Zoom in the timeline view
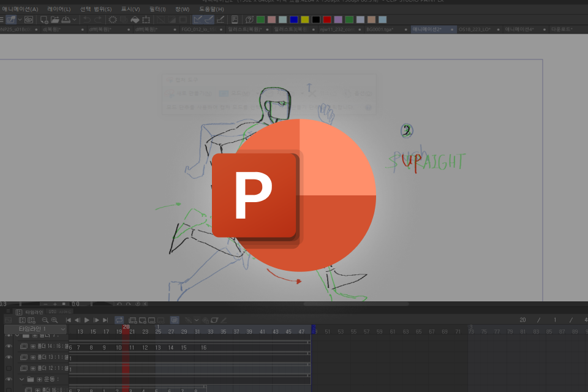Image resolution: width=588 pixels, height=392 pixels. click(55, 320)
